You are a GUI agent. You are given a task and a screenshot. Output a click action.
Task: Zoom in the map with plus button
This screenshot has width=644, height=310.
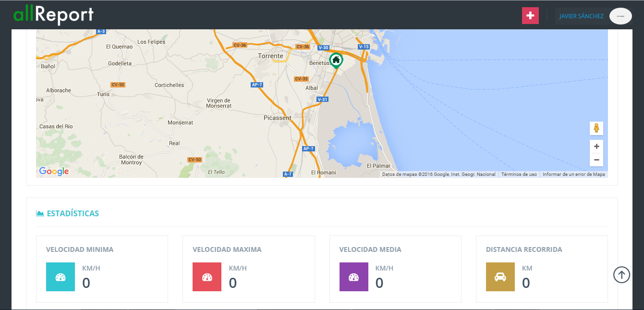596,147
